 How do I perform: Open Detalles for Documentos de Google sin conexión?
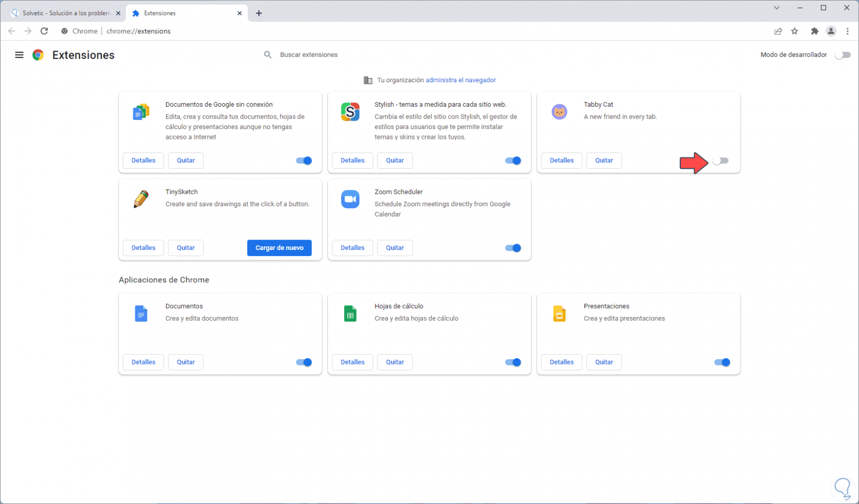pos(143,160)
